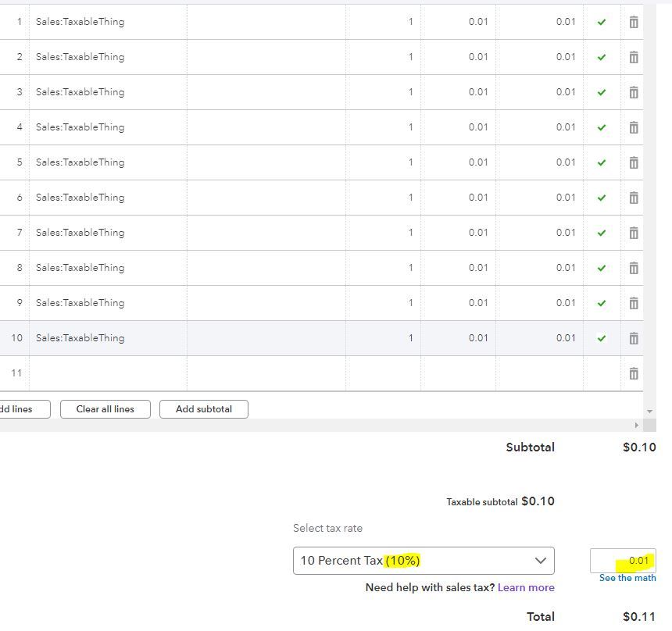This screenshot has width=672, height=631.
Task: Click the horizontal scroll right arrow
Action: coord(636,425)
